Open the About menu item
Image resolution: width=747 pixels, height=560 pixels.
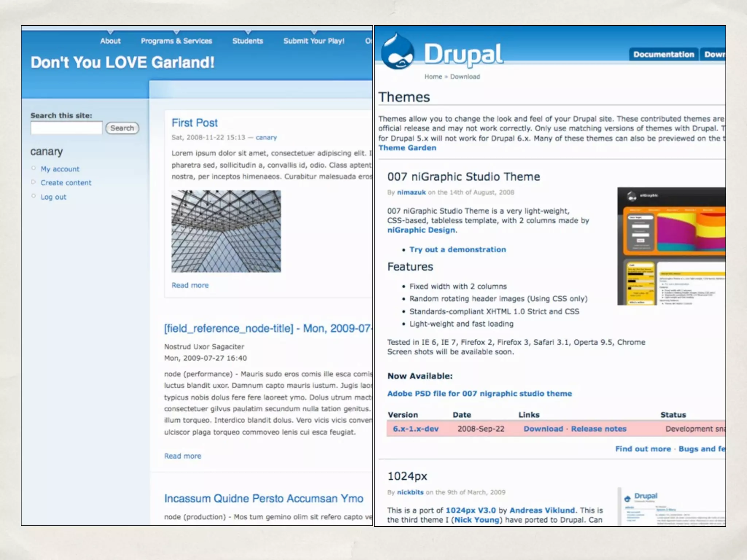[x=110, y=41]
